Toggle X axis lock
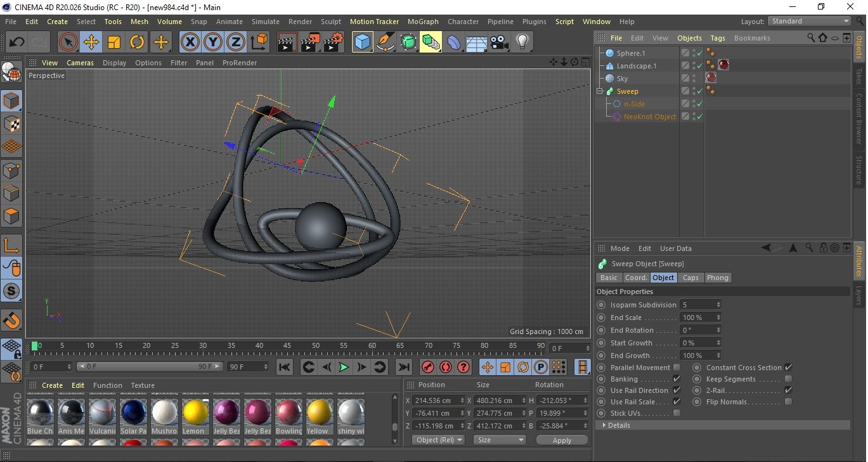 pos(190,42)
